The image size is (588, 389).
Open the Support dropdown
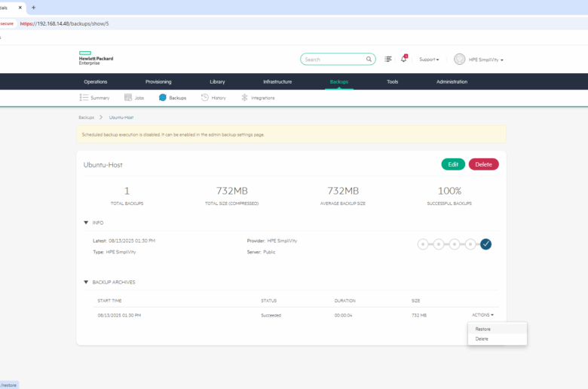(429, 59)
